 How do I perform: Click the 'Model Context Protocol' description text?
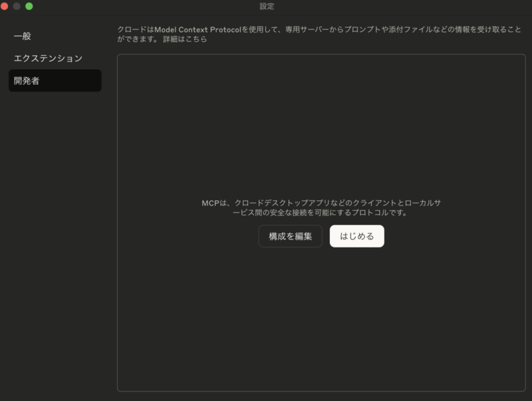(319, 35)
